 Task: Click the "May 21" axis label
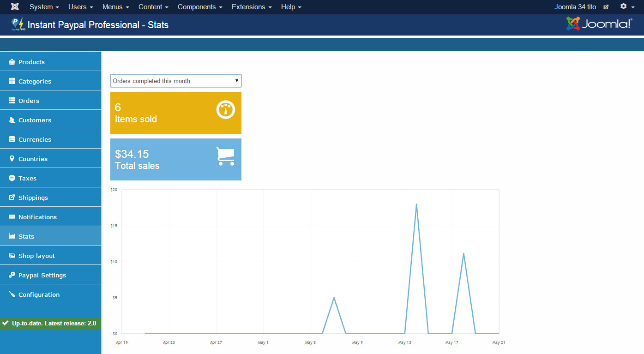click(499, 342)
